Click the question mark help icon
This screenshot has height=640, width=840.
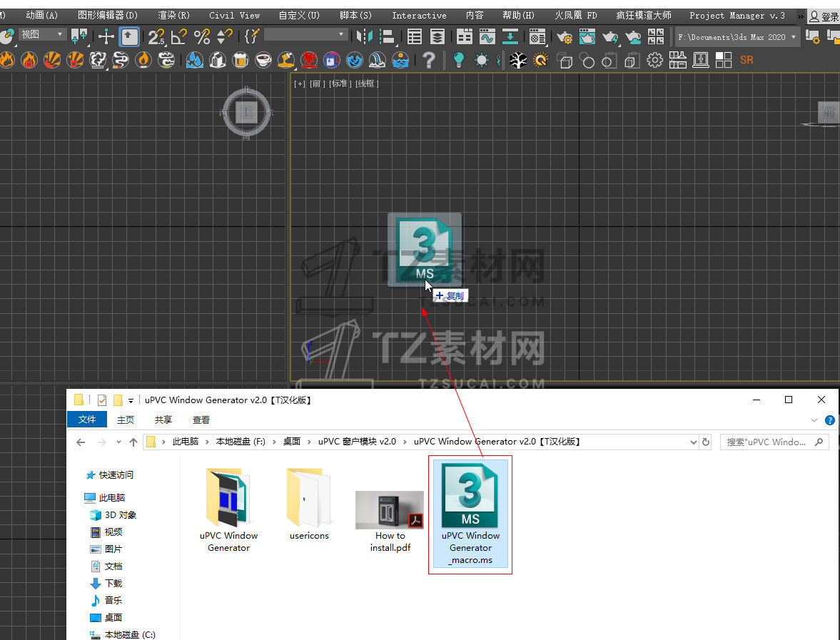429,59
